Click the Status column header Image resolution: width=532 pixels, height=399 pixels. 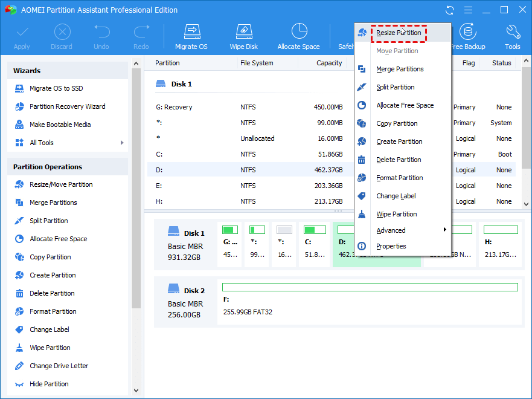tap(501, 63)
